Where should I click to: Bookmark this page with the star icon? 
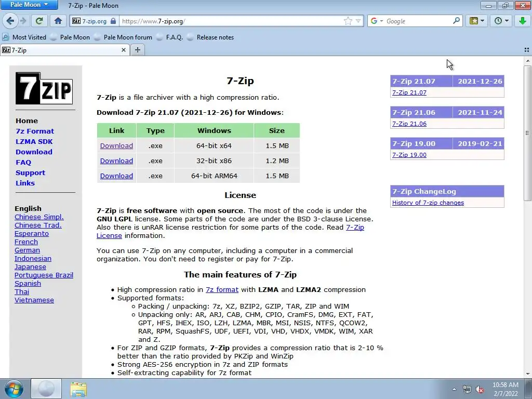[x=348, y=21]
